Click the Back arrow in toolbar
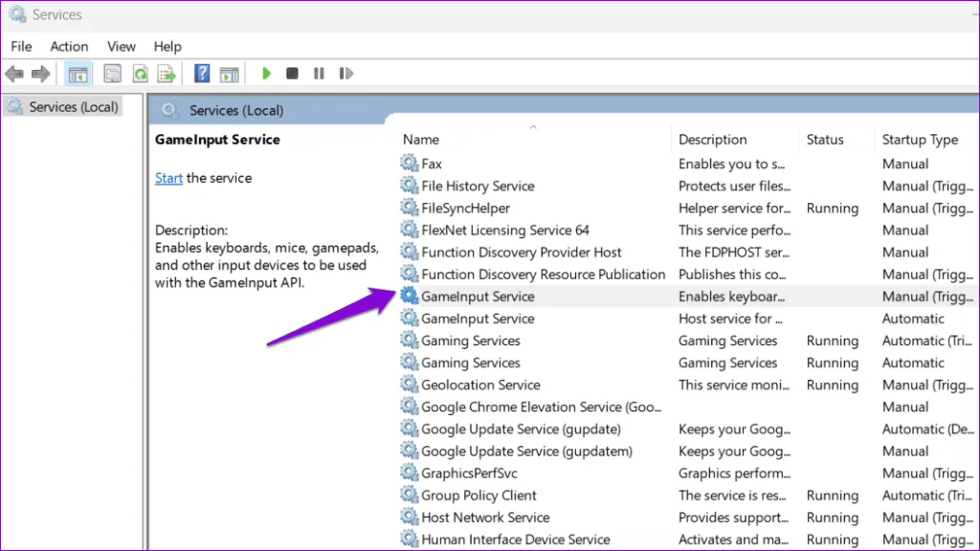The height and width of the screenshot is (551, 980). coord(14,74)
